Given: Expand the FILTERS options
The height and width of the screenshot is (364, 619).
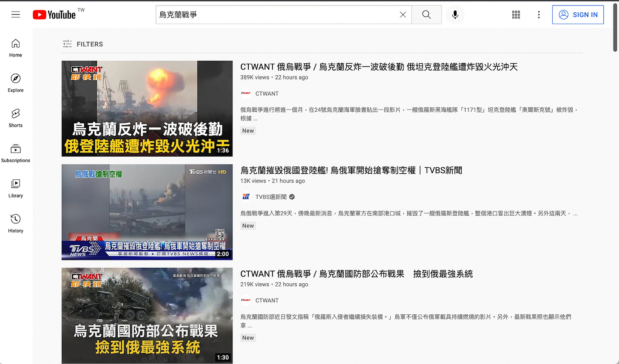Looking at the screenshot, I should point(83,44).
